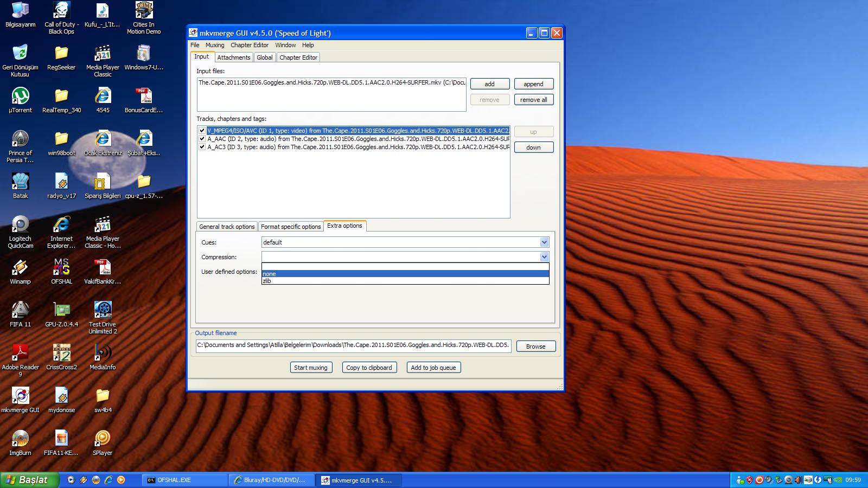Click the remove all button

(x=534, y=100)
